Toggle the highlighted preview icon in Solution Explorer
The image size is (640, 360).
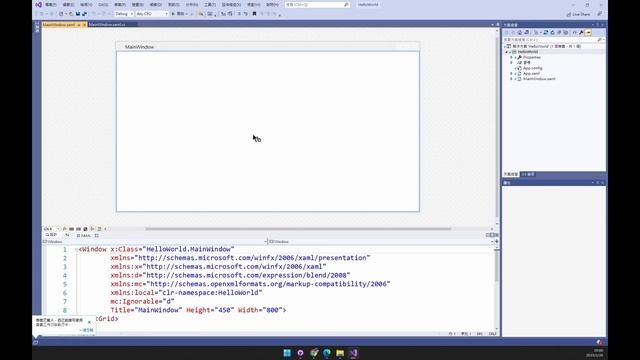click(588, 33)
